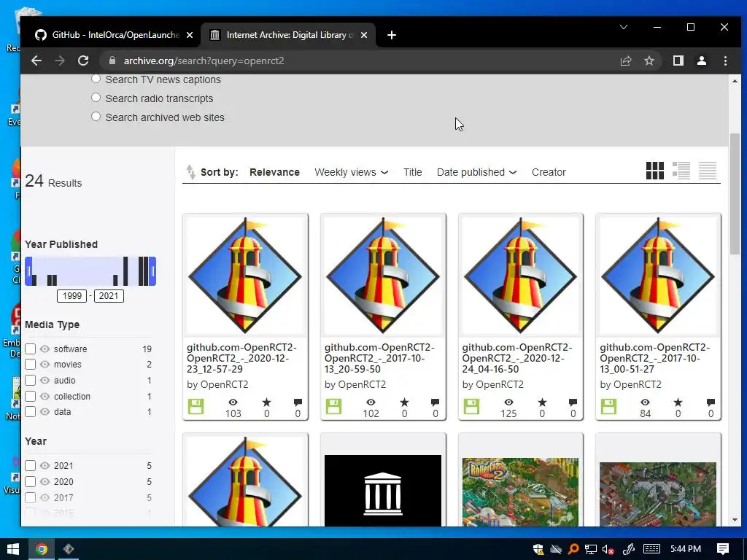Bookmark this page with the star icon
Viewport: 747px width, 560px height.
649,61
